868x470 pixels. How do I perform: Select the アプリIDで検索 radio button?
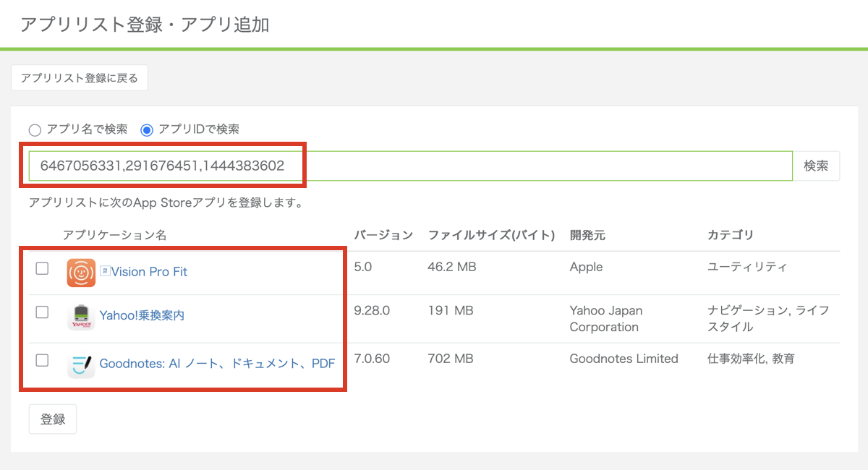[x=147, y=130]
